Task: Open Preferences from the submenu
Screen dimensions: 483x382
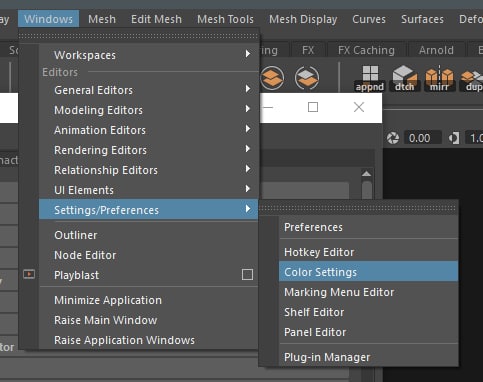Action: point(369,227)
